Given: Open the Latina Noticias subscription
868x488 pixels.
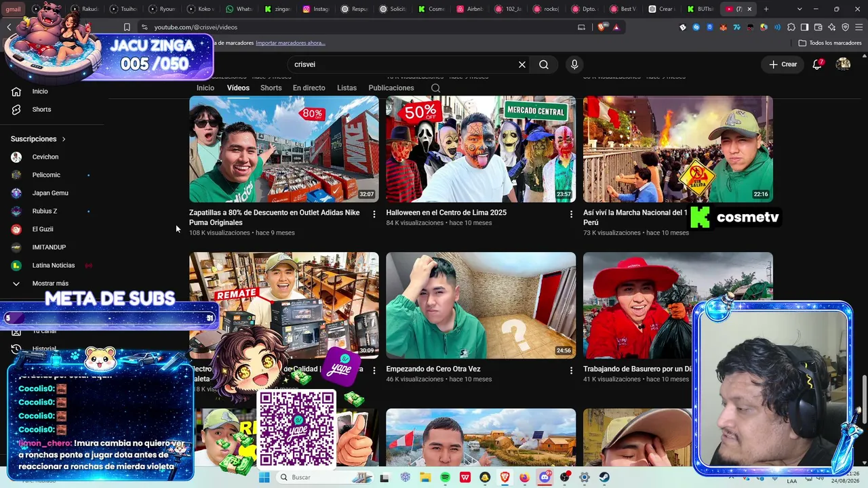Looking at the screenshot, I should pyautogui.click(x=53, y=266).
